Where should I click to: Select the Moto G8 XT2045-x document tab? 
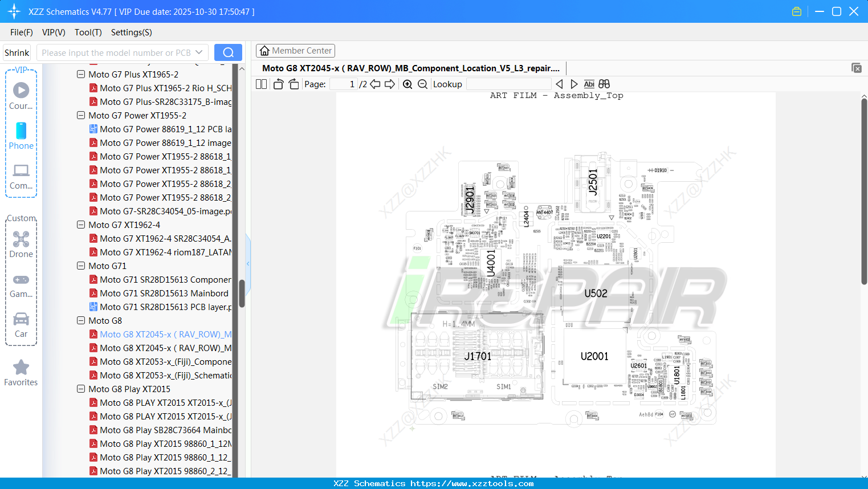pyautogui.click(x=411, y=68)
